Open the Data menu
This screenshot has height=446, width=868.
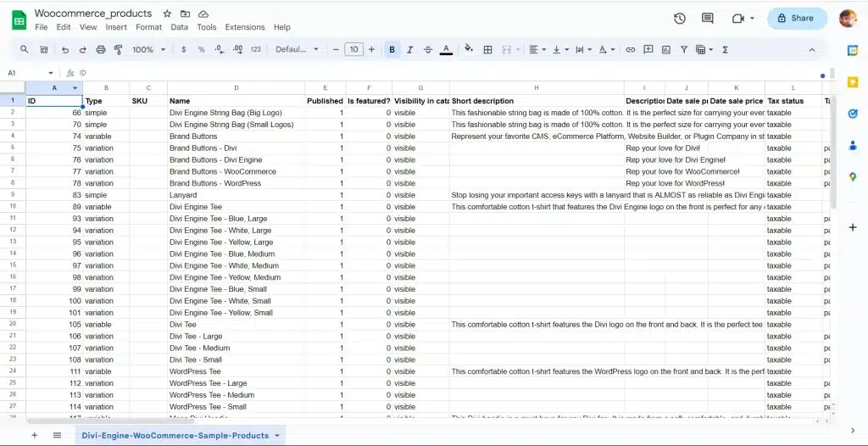[180, 27]
